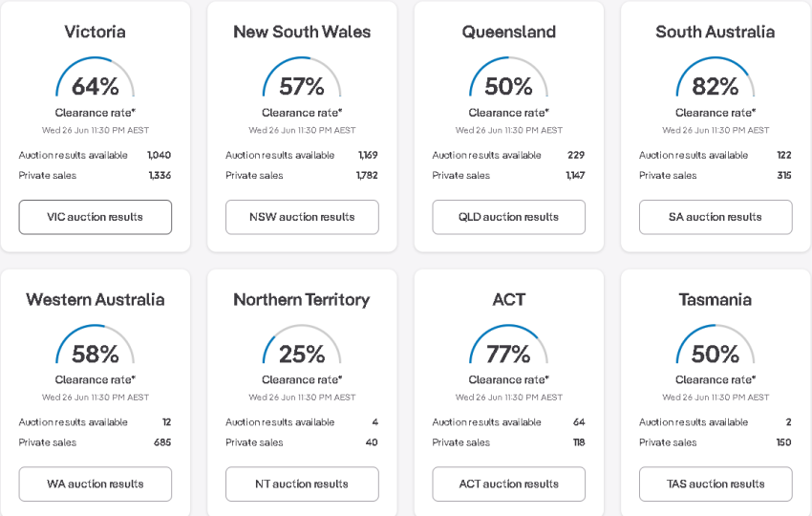Screen dimensions: 812x516
Task: Click South Australia 82% clearance gauge
Action: 716,77
